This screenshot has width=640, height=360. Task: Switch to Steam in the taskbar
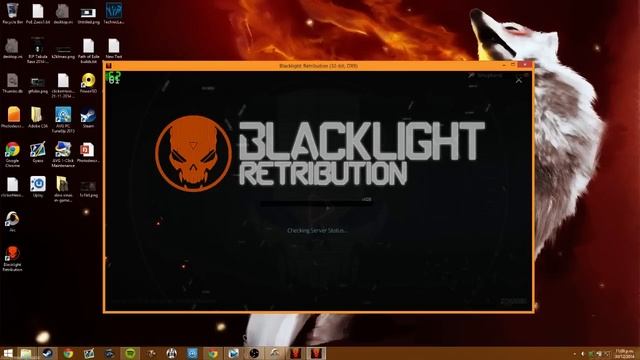[x=47, y=353]
